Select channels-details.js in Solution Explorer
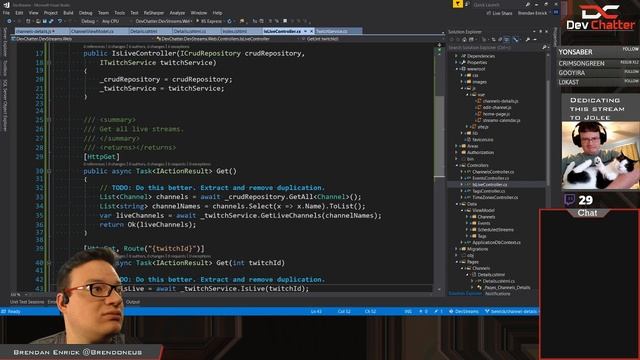This screenshot has width=640, height=360. click(x=500, y=101)
